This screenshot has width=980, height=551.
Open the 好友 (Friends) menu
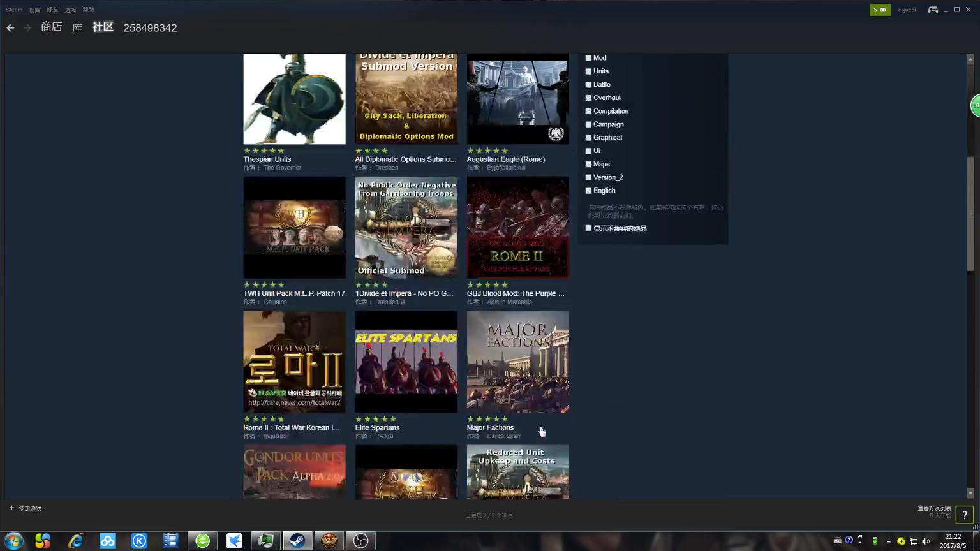(52, 10)
